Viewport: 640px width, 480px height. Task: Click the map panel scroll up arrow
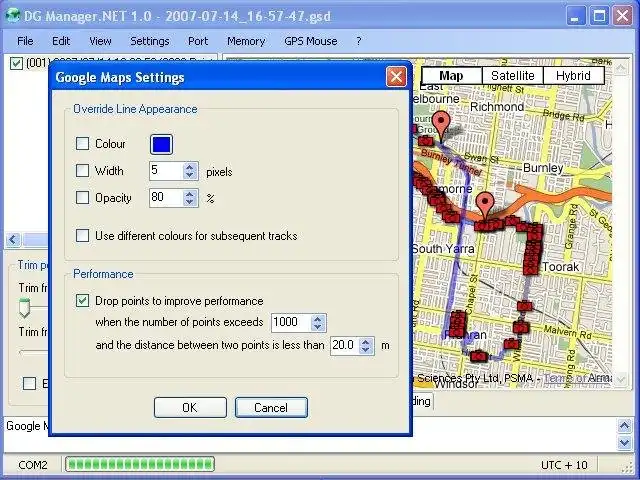click(x=621, y=67)
